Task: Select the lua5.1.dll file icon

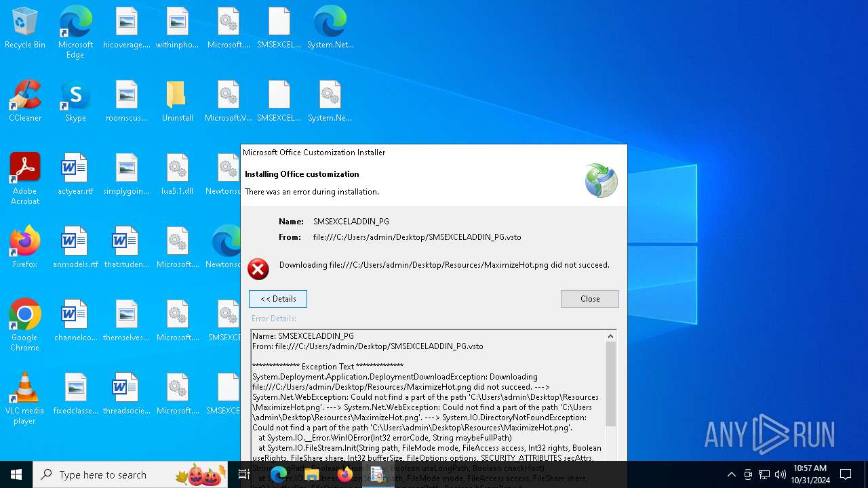Action: (x=178, y=175)
